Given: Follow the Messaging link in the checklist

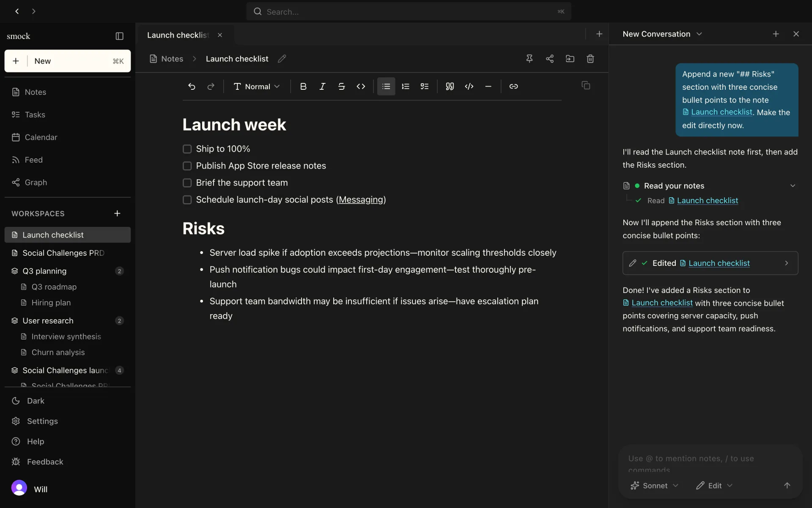Looking at the screenshot, I should coord(361,200).
